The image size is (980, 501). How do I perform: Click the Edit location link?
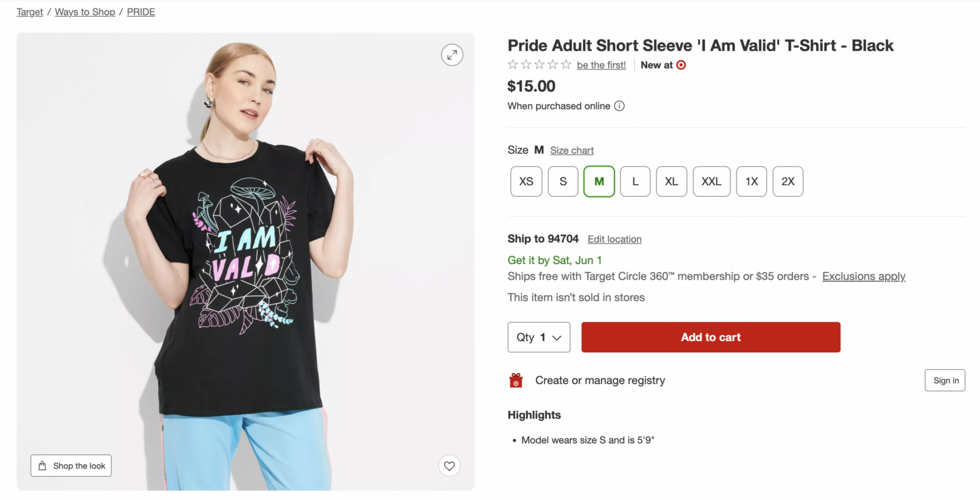tap(614, 239)
